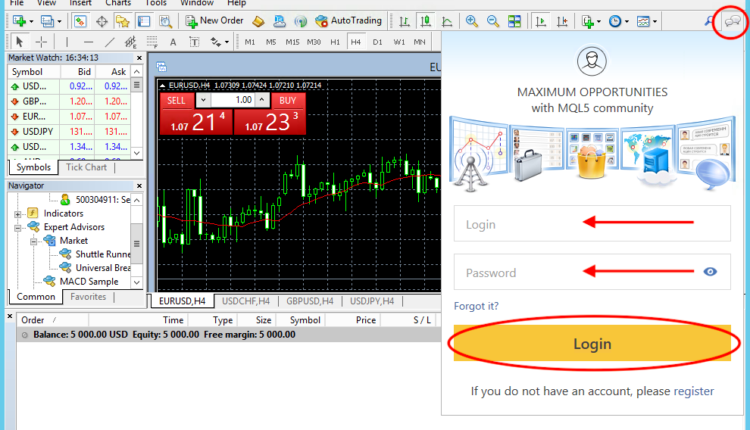
Task: Click the search magnifier icon
Action: [709, 20]
